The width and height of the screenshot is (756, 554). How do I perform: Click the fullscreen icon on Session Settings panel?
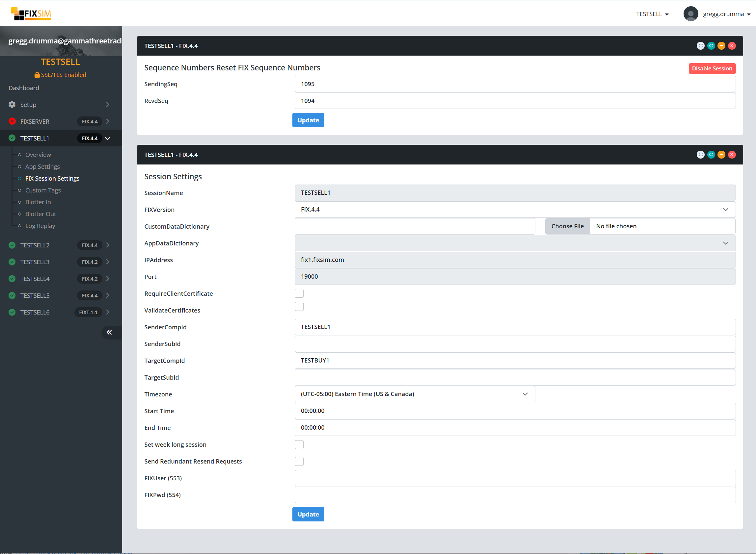pyautogui.click(x=700, y=155)
